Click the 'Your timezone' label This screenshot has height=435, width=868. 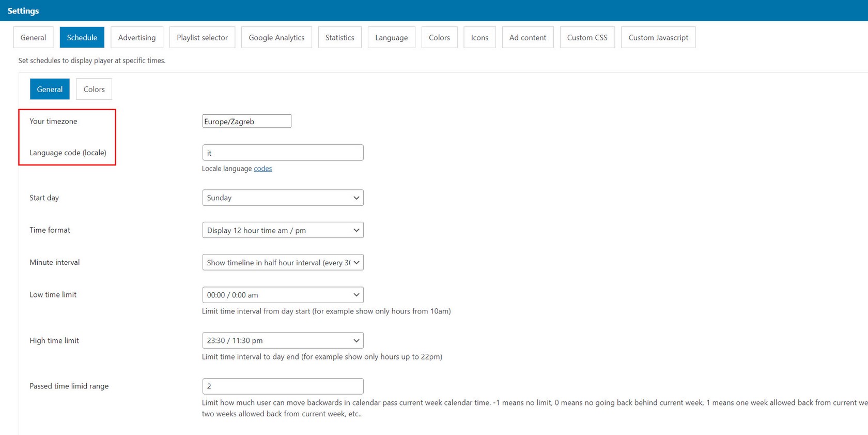coord(53,121)
